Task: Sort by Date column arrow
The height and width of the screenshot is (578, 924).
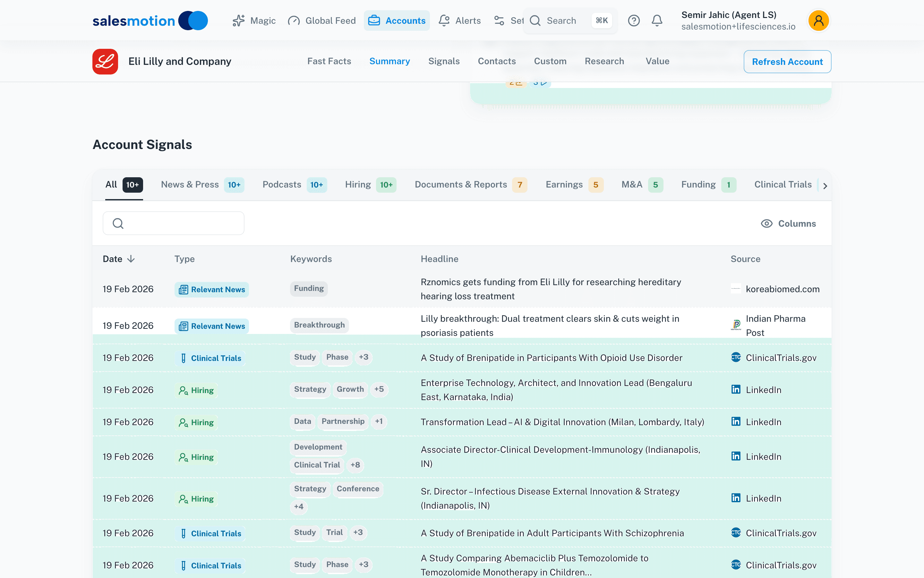Action: point(131,259)
